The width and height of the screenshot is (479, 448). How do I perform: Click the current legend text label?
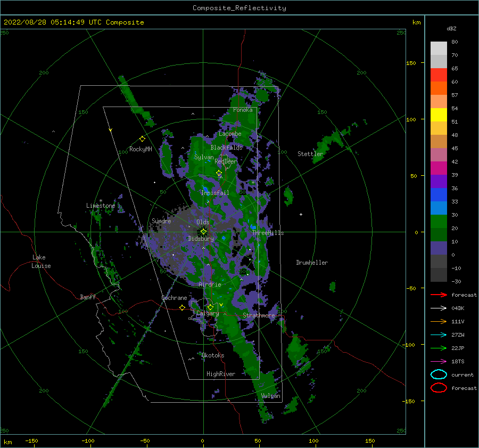[x=463, y=374]
